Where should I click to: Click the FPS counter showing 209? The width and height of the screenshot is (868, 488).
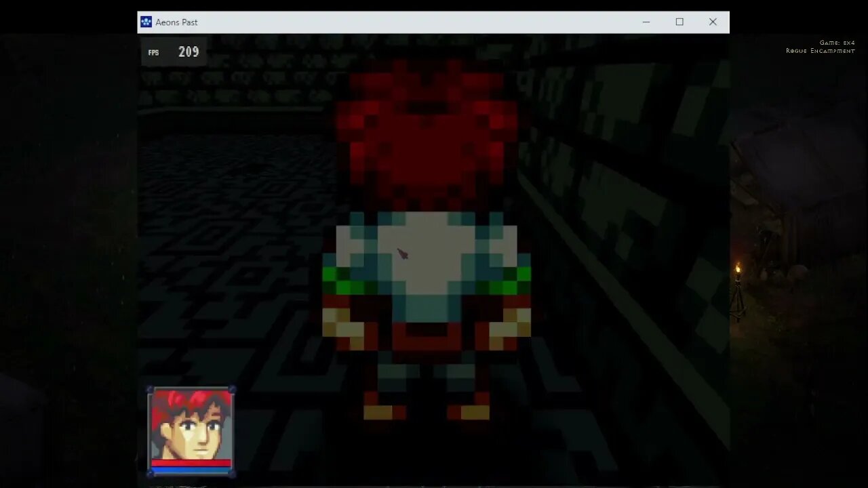click(x=174, y=52)
